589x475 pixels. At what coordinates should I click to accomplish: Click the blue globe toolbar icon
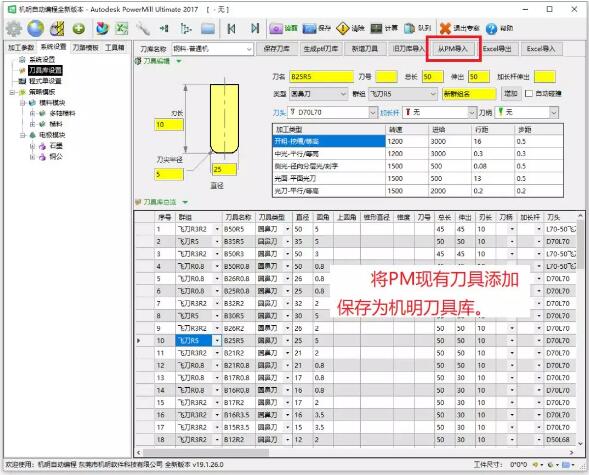[36, 29]
